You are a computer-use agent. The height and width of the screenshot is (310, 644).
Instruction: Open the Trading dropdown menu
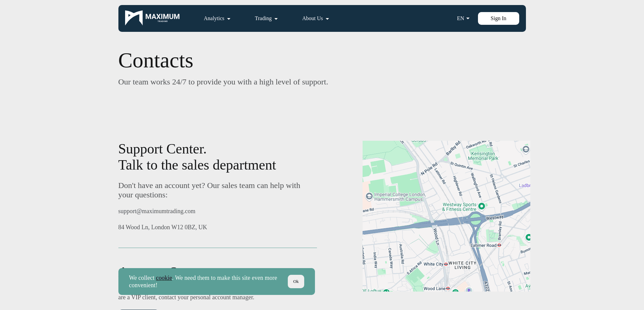click(x=266, y=18)
